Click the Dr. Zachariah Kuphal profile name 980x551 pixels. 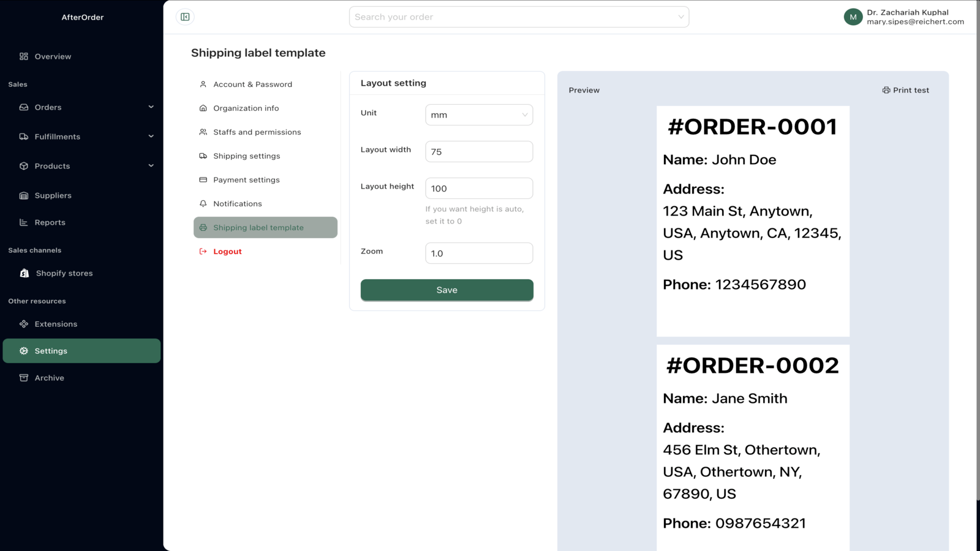coord(908,12)
